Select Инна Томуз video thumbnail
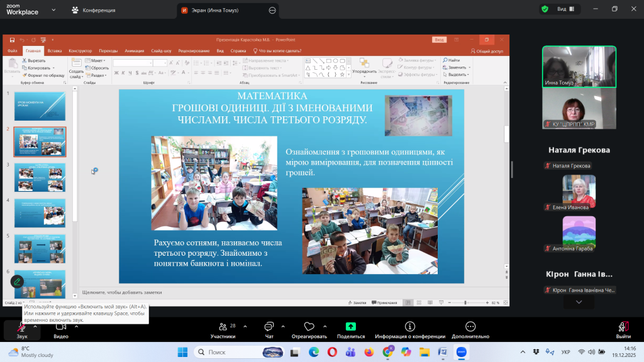The width and height of the screenshot is (644, 362). tap(579, 67)
